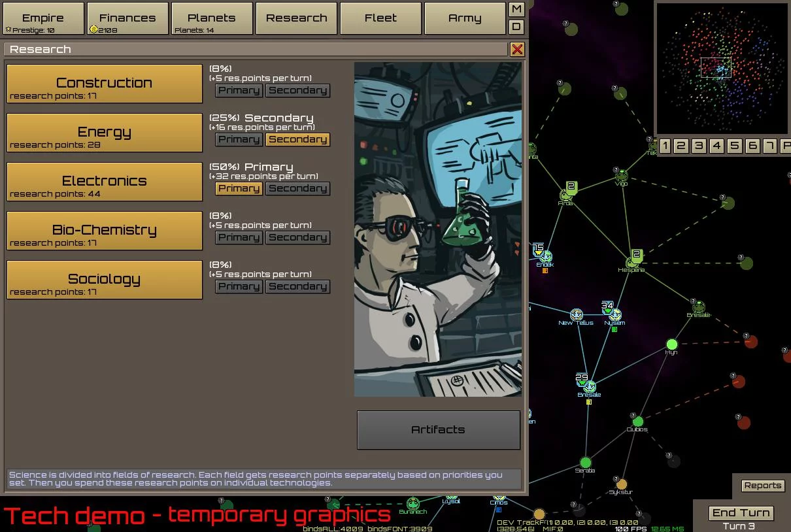Open the Artifacts screen
The image size is (791, 532).
tap(439, 430)
